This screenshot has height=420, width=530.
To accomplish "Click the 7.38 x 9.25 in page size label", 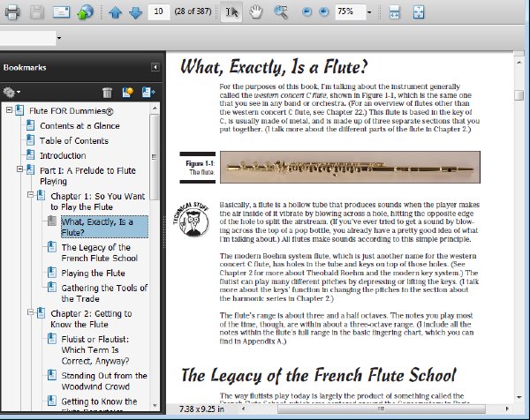I will point(201,409).
